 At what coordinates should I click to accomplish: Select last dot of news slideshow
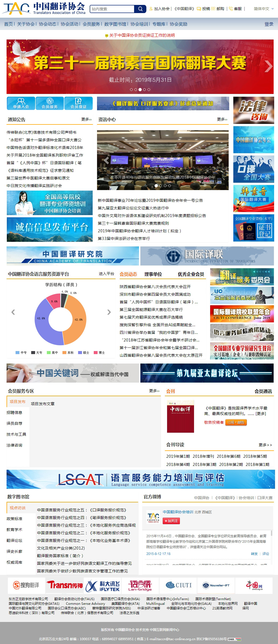pos(170,186)
